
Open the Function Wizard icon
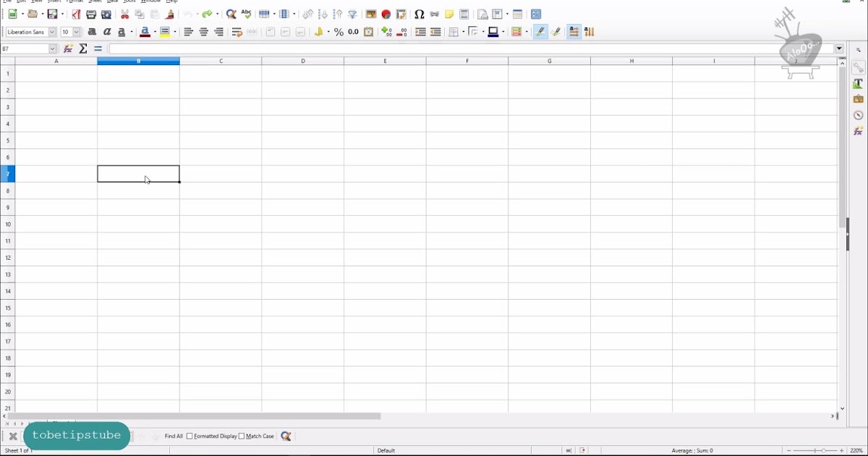pos(68,48)
